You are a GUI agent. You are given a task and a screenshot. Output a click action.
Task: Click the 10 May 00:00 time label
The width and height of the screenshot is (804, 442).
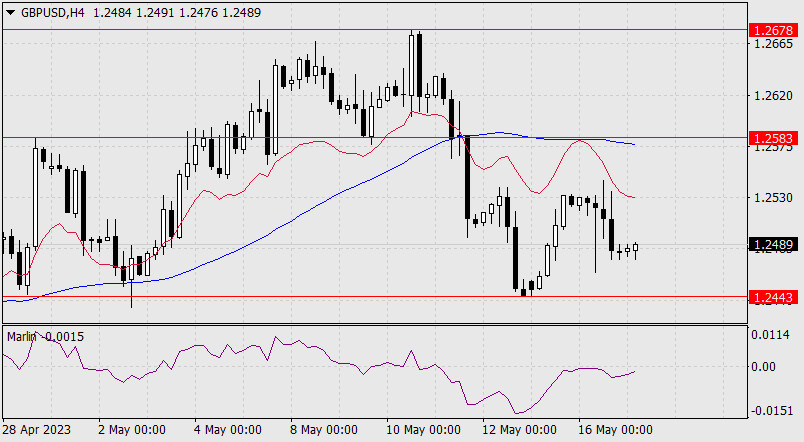tap(423, 429)
